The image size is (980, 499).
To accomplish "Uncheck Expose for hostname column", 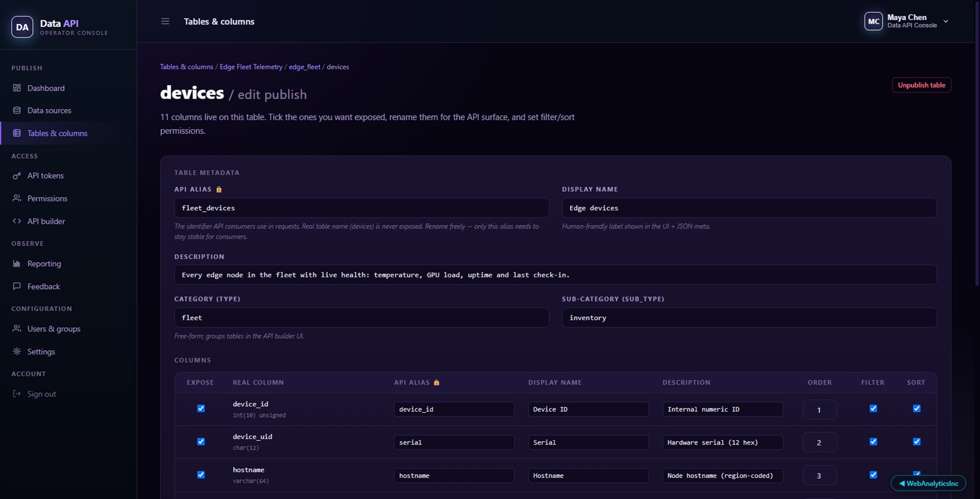I will click(201, 475).
